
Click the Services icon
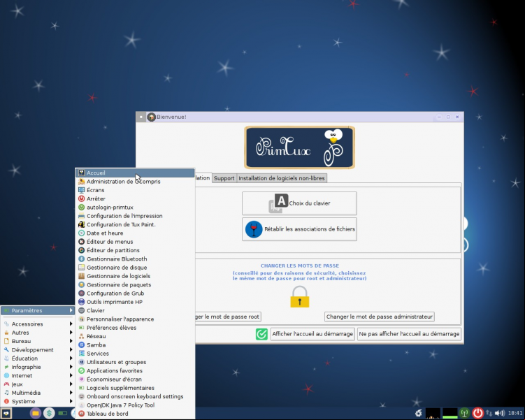pos(81,354)
